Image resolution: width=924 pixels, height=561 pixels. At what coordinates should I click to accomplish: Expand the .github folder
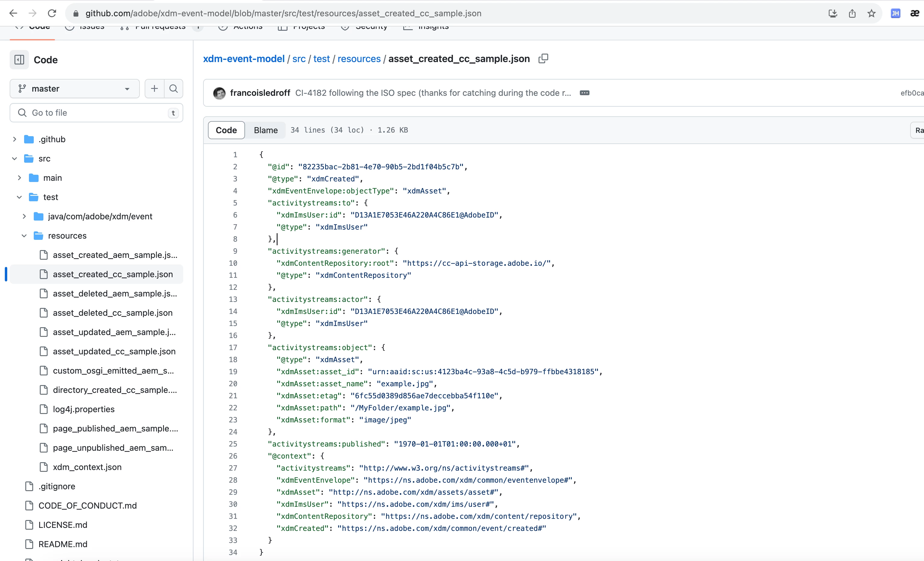click(15, 139)
